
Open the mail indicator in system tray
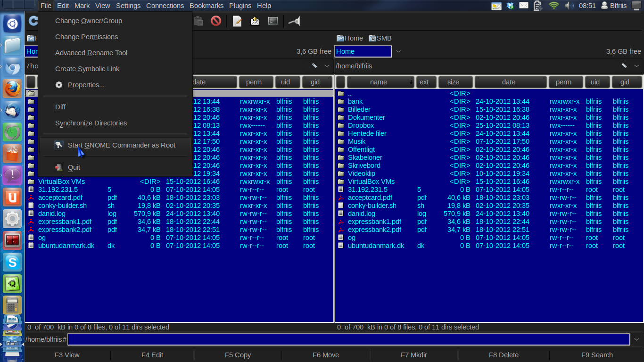pyautogui.click(x=524, y=6)
